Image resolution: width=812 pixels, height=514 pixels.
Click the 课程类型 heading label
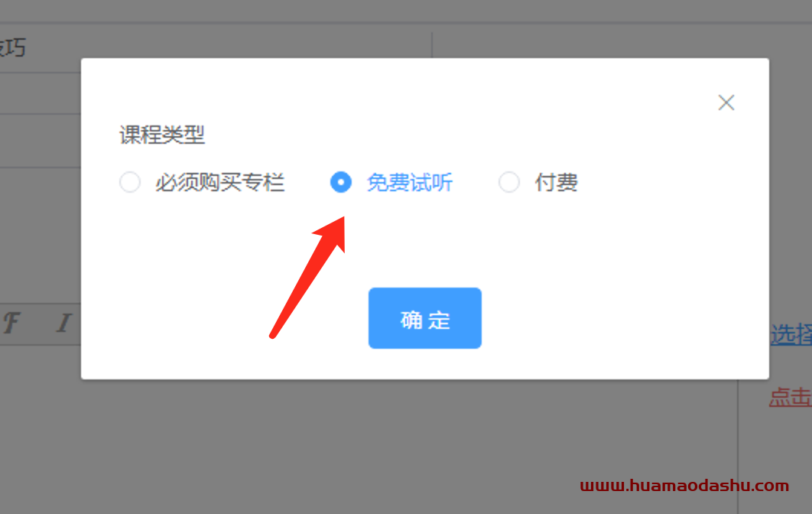[162, 135]
